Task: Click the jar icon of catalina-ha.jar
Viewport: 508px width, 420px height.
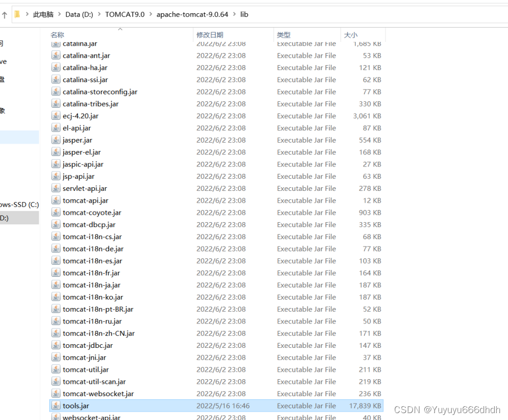Action: click(56, 67)
